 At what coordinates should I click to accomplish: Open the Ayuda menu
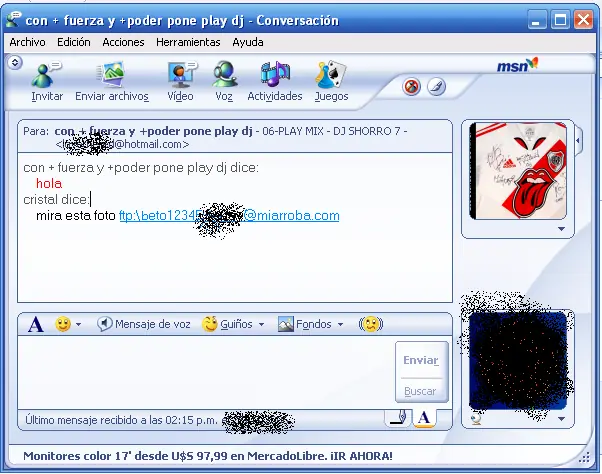click(248, 42)
